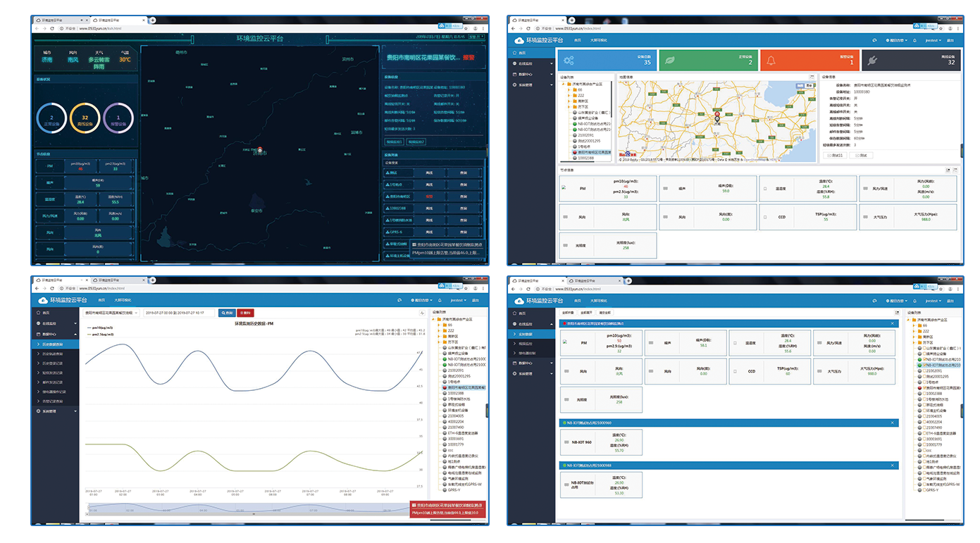Click the green leaf normal-devices card icon
Viewport: 980px width, 543px height.
[670, 61]
